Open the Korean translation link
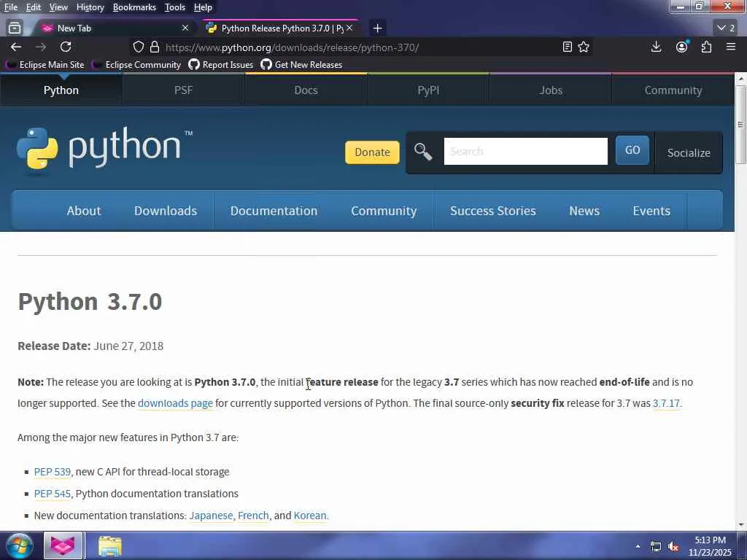The height and width of the screenshot is (560, 747). tap(310, 516)
